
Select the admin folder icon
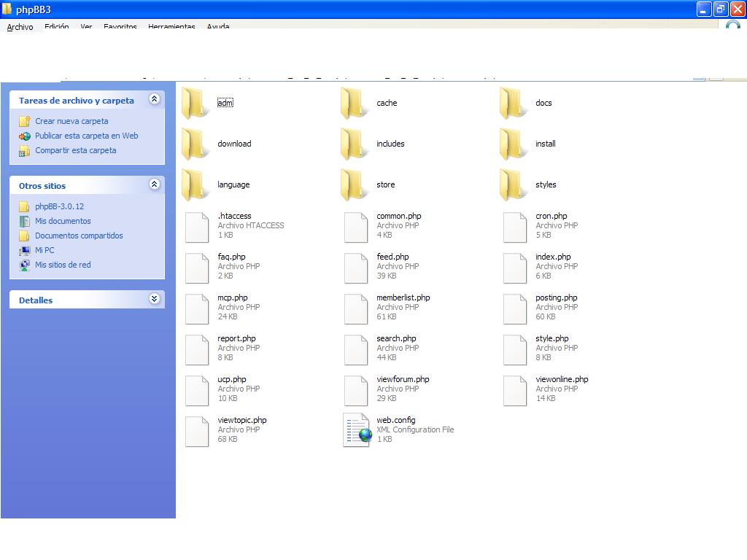[196, 103]
